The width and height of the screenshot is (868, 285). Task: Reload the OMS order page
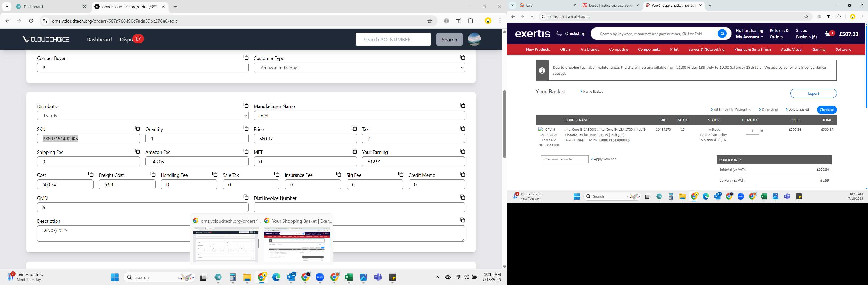(x=31, y=21)
